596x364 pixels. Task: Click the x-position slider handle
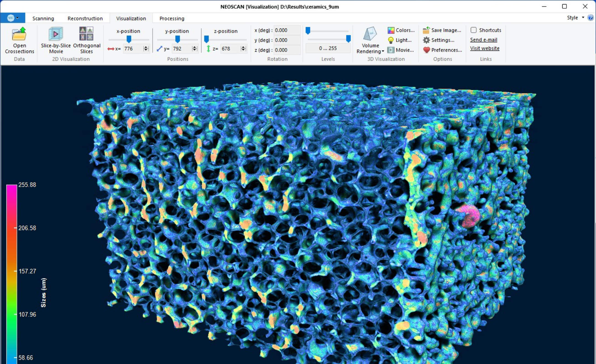pos(129,39)
